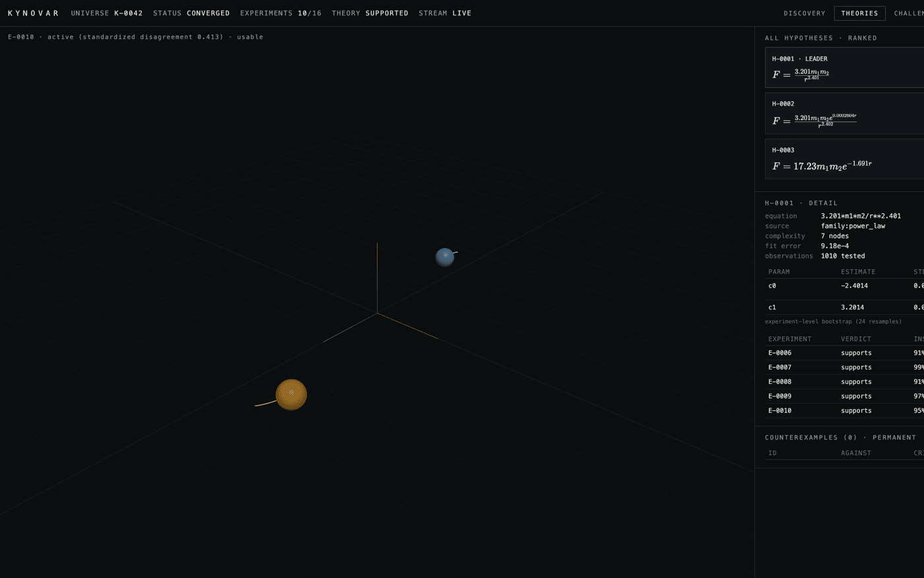Click the ESTIMATE column header
This screenshot has width=924, height=578.
[858, 272]
